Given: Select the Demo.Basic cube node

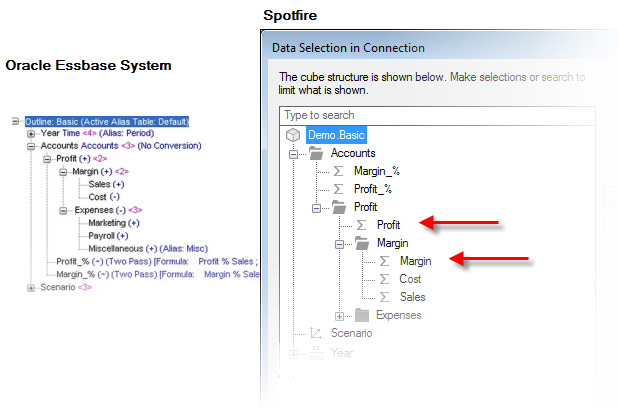Looking at the screenshot, I should click(336, 135).
